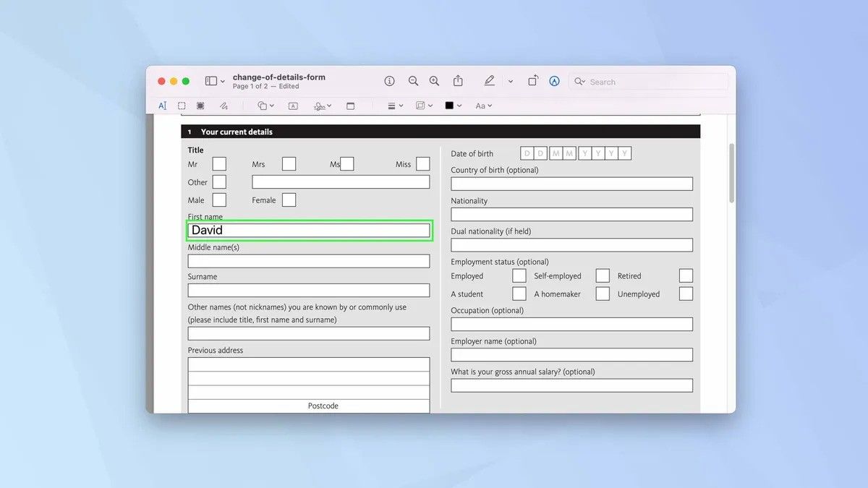Click the first D box of Date of birth
Screen dimensions: 868x488
pos(527,153)
